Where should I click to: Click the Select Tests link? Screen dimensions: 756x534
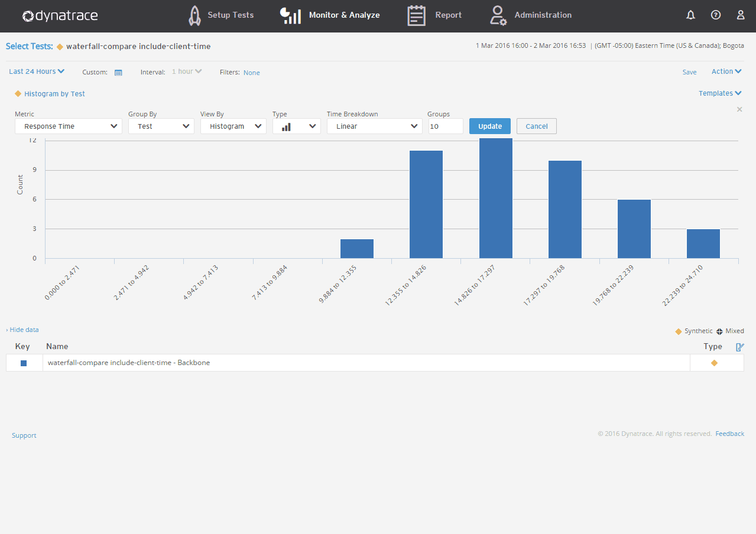(30, 46)
